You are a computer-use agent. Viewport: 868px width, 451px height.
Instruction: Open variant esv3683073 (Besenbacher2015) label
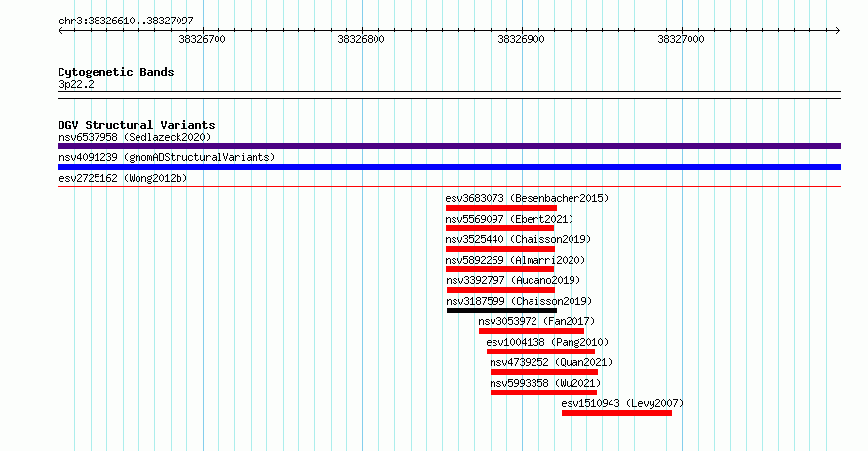pos(527,198)
